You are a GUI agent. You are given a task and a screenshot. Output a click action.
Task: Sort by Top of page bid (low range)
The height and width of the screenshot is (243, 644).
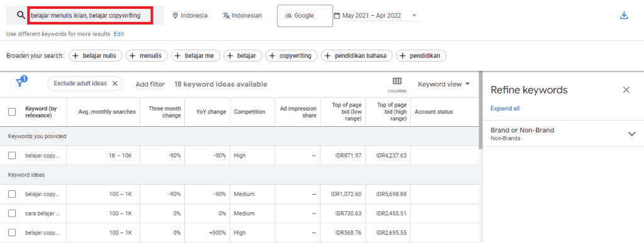pos(347,112)
